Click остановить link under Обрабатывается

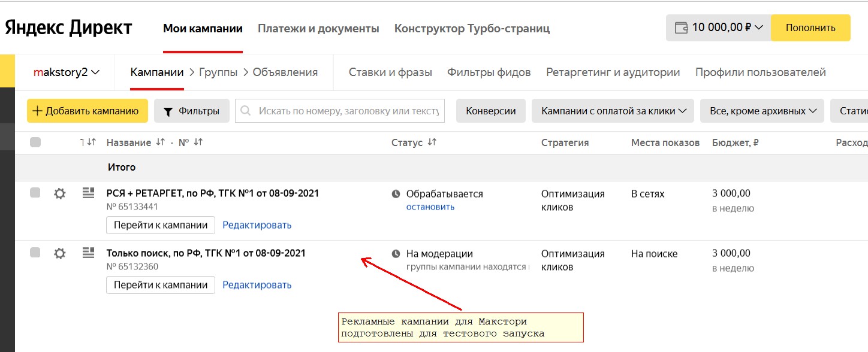coord(430,207)
